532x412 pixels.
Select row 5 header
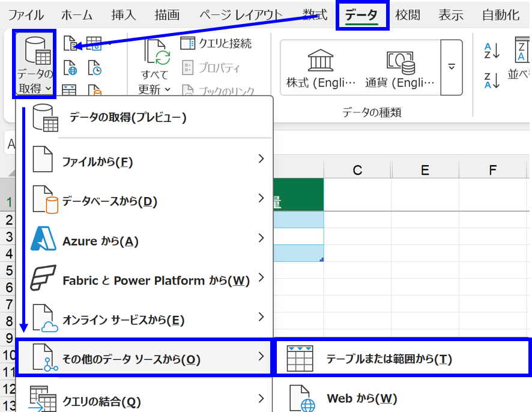[8, 270]
